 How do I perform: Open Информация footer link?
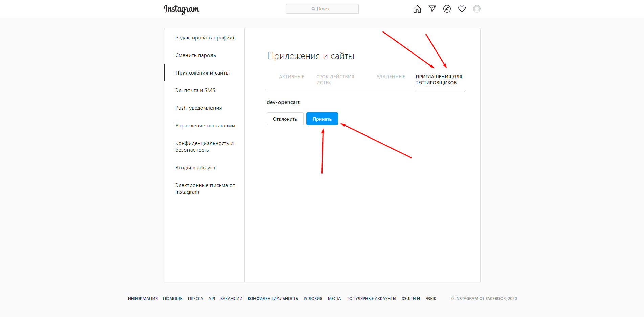pyautogui.click(x=143, y=299)
